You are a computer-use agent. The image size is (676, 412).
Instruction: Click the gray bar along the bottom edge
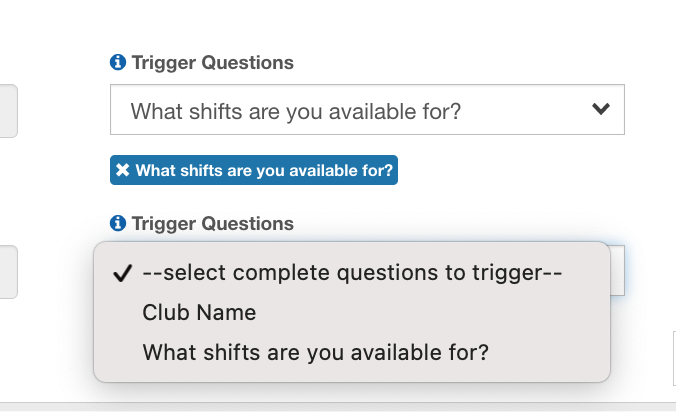[338, 407]
